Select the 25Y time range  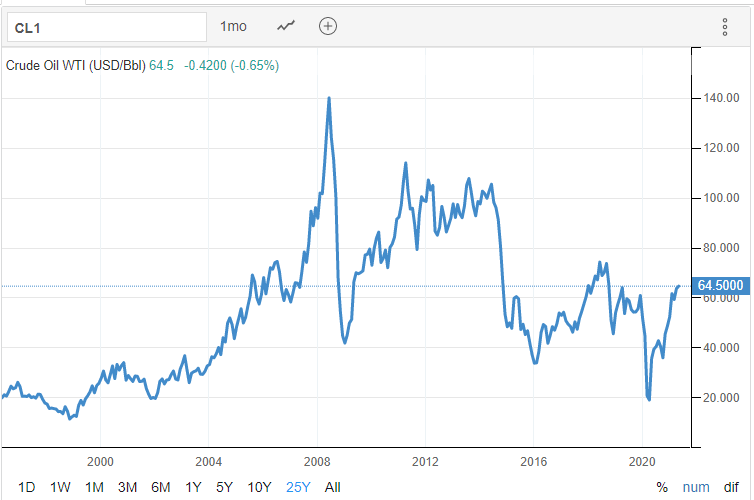click(x=298, y=488)
